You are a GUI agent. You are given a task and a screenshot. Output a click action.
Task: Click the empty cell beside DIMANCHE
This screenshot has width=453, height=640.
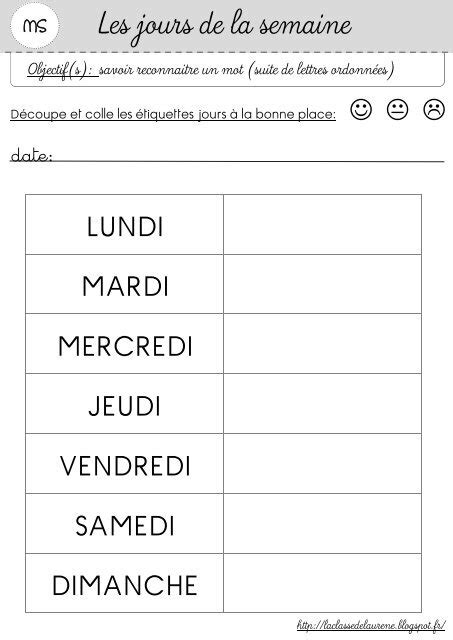click(x=322, y=583)
